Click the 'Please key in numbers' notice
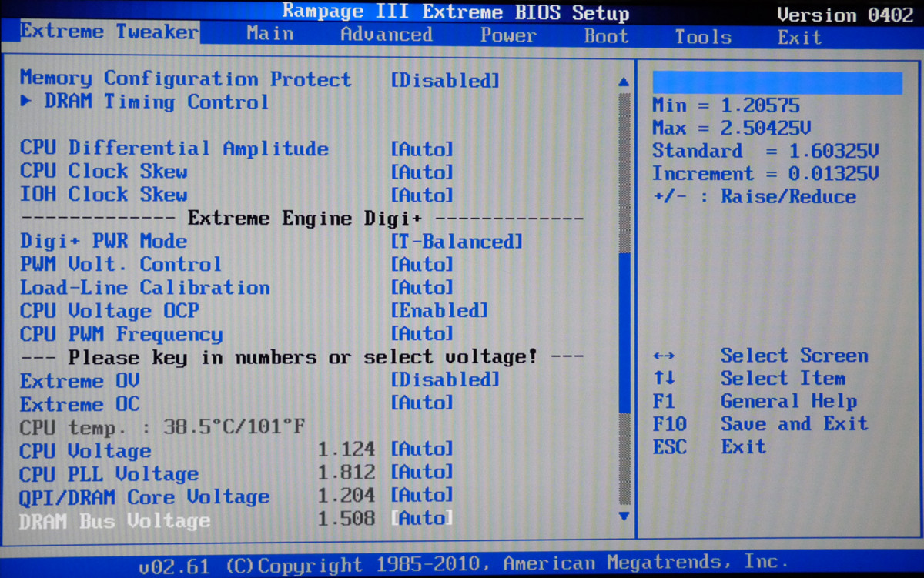This screenshot has height=578, width=924. (x=302, y=357)
